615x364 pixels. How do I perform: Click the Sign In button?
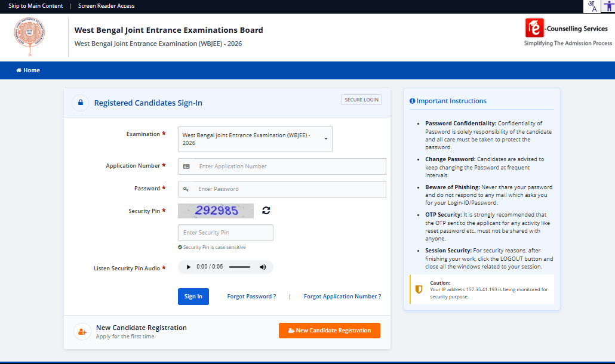pyautogui.click(x=193, y=296)
